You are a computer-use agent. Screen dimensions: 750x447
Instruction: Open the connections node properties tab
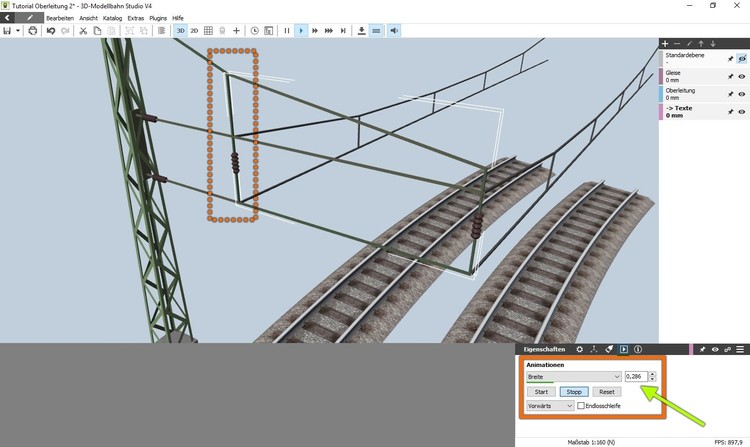coord(594,349)
